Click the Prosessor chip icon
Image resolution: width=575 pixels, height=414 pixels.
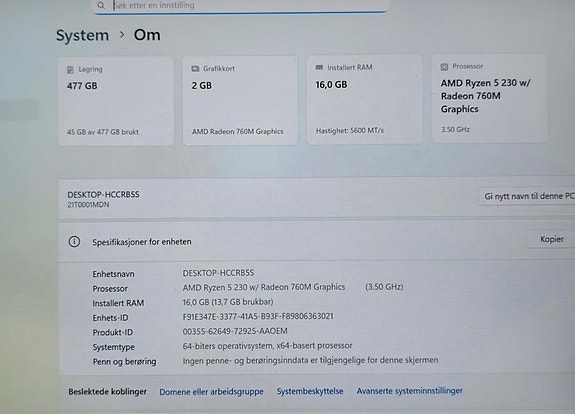tap(444, 67)
